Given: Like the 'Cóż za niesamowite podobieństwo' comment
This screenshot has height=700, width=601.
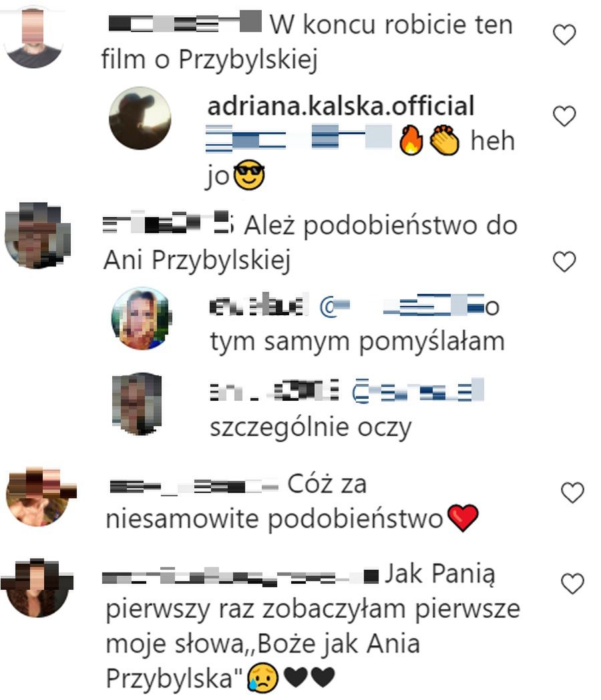Looking at the screenshot, I should pyautogui.click(x=572, y=492).
